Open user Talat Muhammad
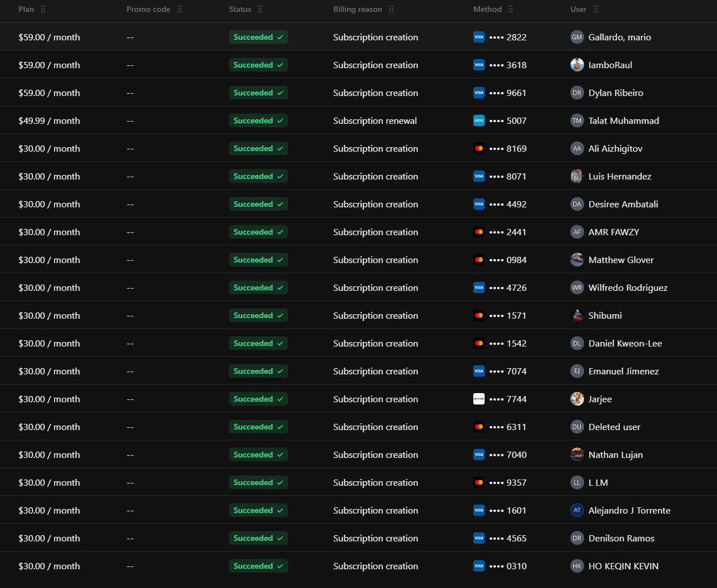This screenshot has width=717, height=588. click(623, 120)
